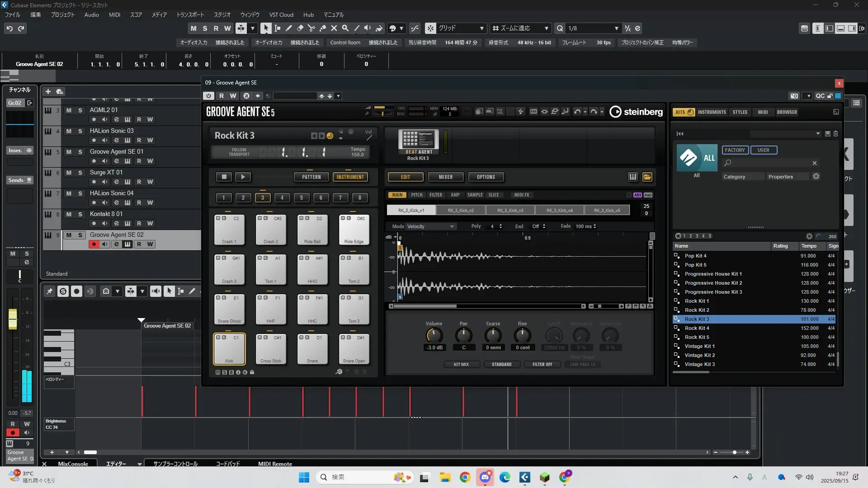This screenshot has height=488, width=868.
Task: Mute the Kontakt 8 01 track
Action: (x=69, y=214)
